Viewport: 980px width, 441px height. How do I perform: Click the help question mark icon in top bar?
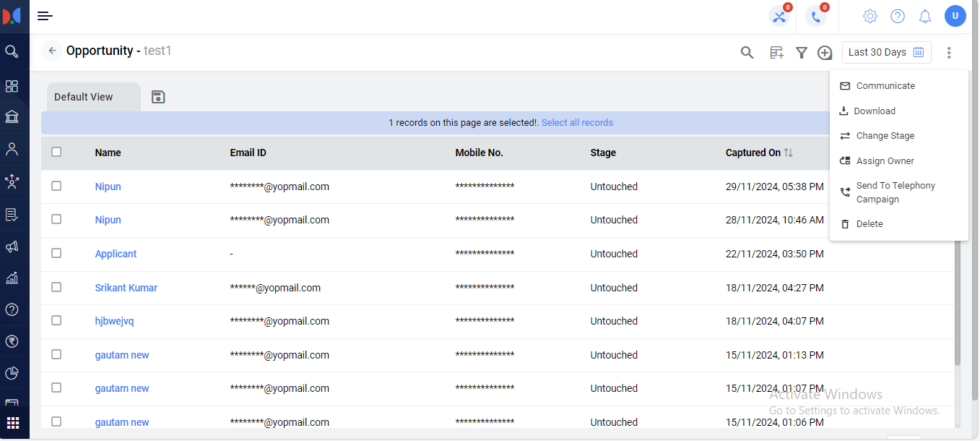pyautogui.click(x=897, y=17)
